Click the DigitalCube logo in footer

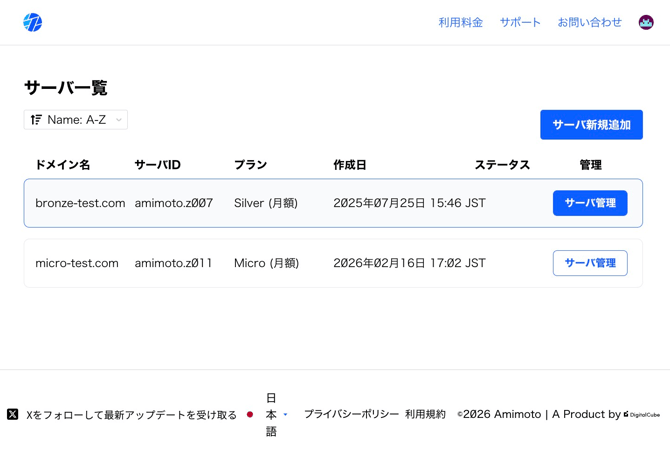tap(642, 415)
